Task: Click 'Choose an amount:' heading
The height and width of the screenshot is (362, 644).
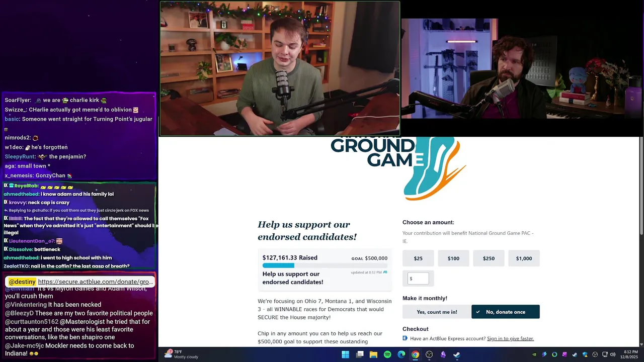Action: (x=428, y=222)
